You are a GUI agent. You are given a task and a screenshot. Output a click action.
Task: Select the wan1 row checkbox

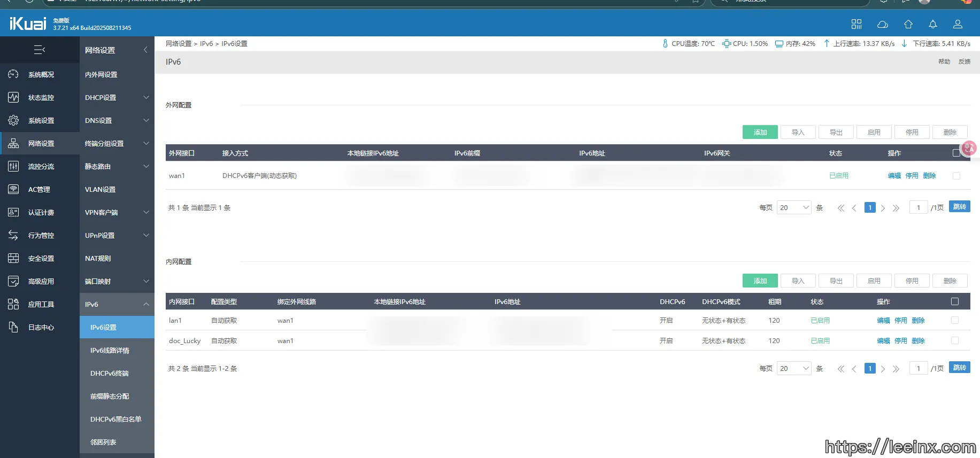(956, 176)
